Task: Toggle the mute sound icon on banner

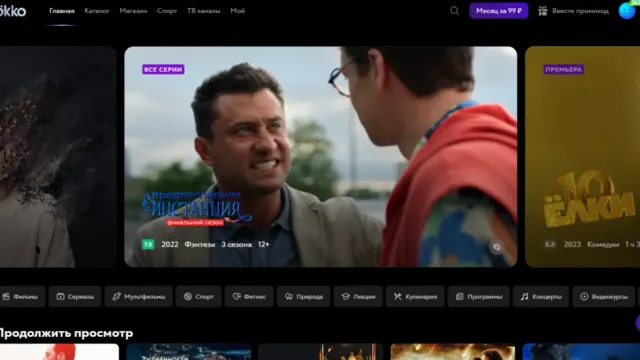Action: (497, 247)
